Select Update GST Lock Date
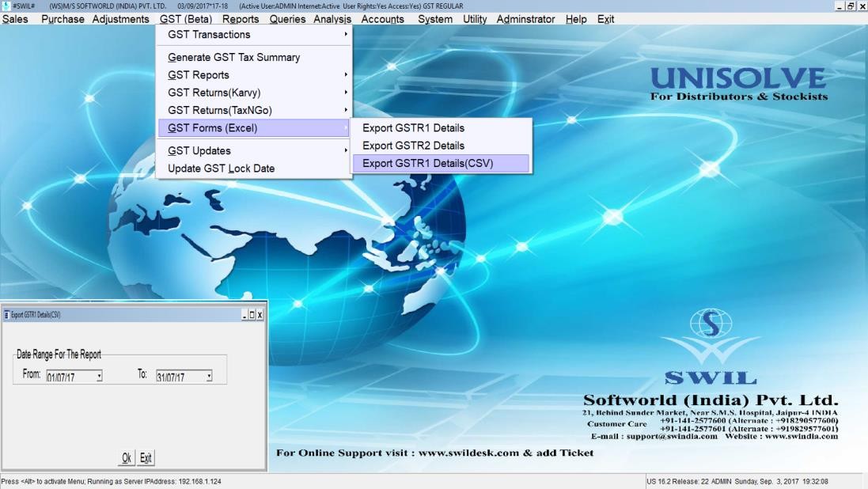 click(x=254, y=169)
